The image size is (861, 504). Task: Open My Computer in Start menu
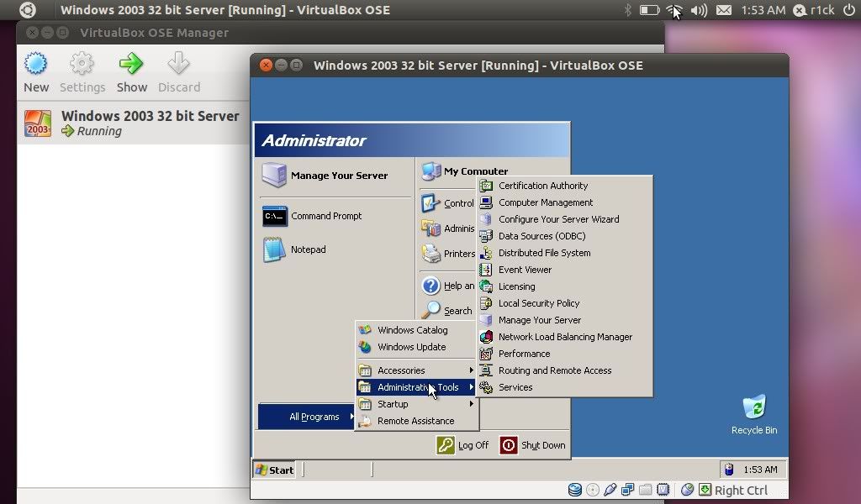point(475,171)
